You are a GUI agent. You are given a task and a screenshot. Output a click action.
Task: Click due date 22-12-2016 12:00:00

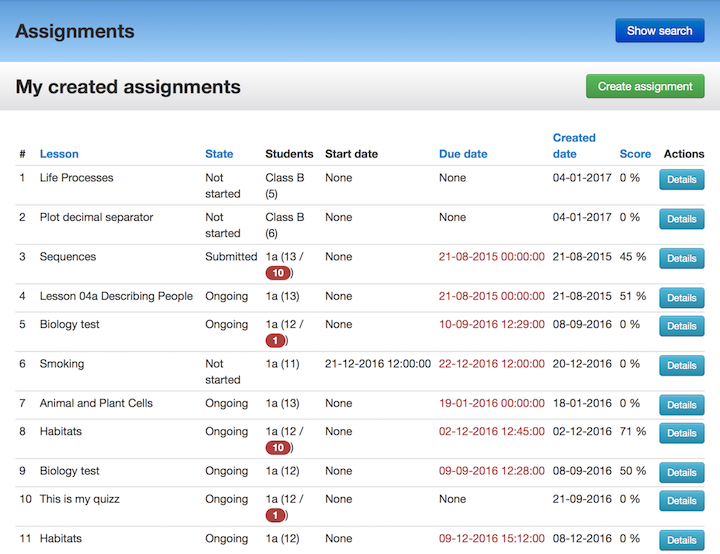491,364
